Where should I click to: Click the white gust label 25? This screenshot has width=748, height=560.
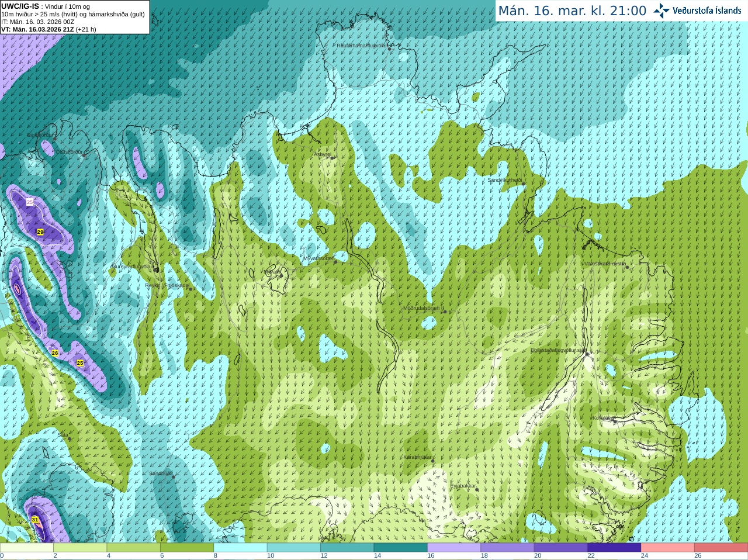[30, 202]
